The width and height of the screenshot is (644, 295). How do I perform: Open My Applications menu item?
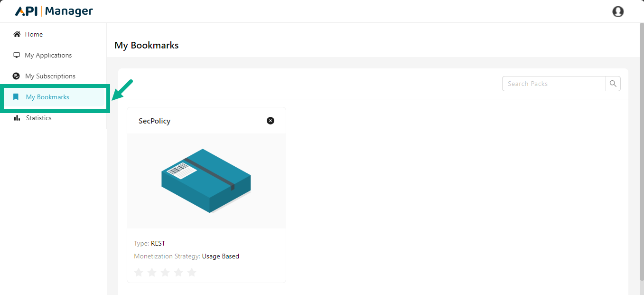pyautogui.click(x=48, y=55)
